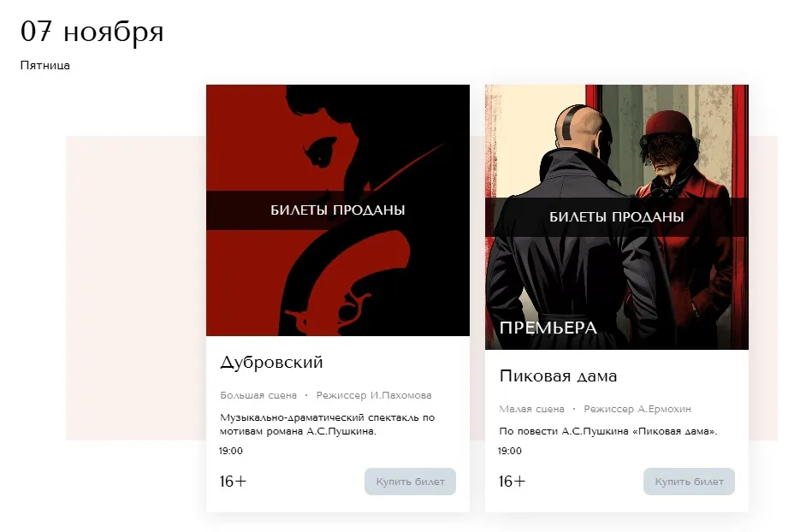This screenshot has height=532, width=806.
Task: Click Купить билет for Дубровский
Action: coord(410,482)
